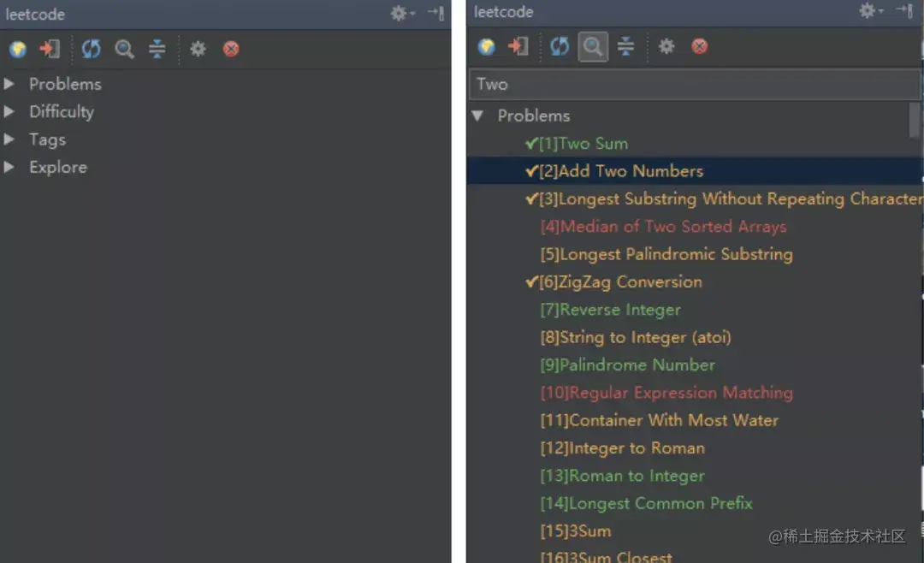Open [11]Container With Most Water
Image resolution: width=924 pixels, height=563 pixels.
pyautogui.click(x=660, y=420)
